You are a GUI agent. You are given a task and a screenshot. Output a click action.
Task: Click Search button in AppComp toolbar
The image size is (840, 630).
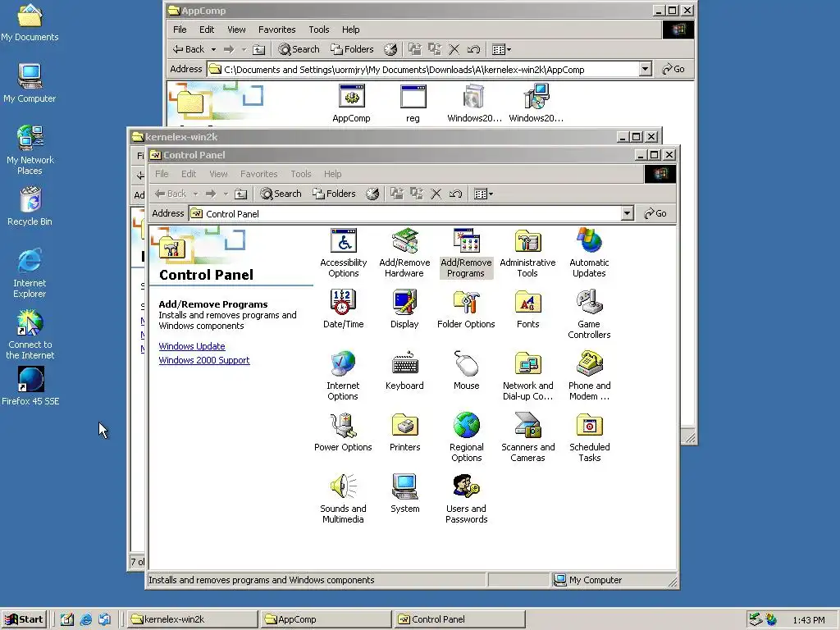pos(299,49)
